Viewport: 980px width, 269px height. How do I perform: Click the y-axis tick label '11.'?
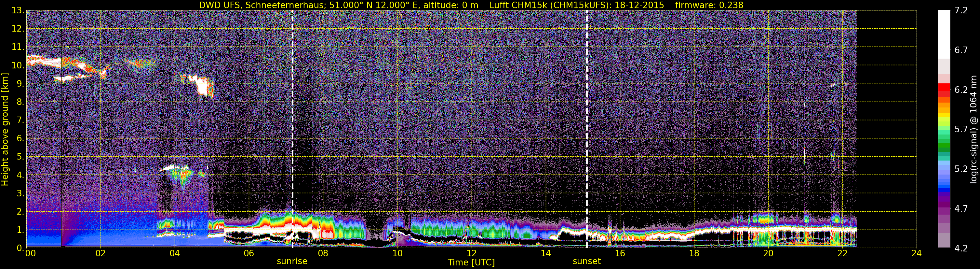coord(18,47)
